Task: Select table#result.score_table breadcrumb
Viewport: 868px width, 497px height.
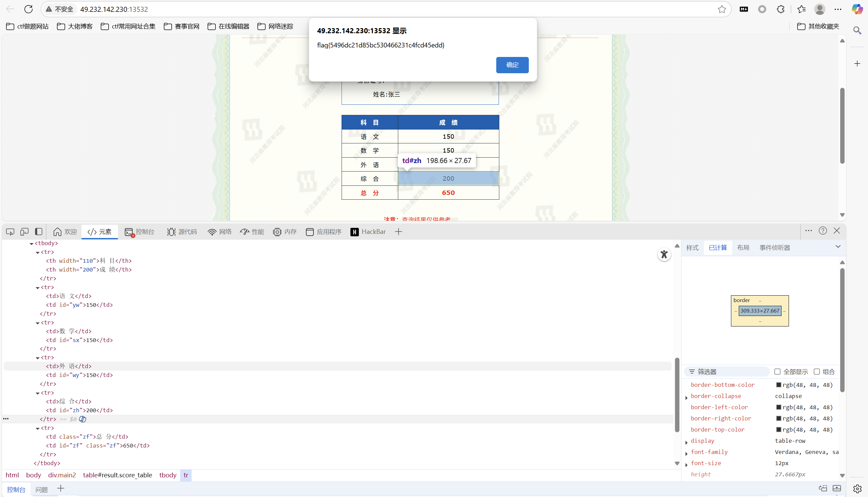Action: (117, 475)
